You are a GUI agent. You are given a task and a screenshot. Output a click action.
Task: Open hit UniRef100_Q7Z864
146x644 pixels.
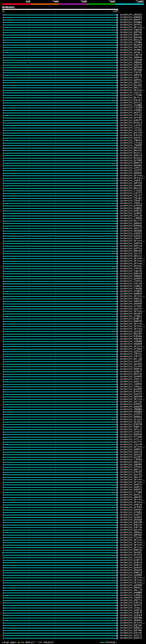131,349
